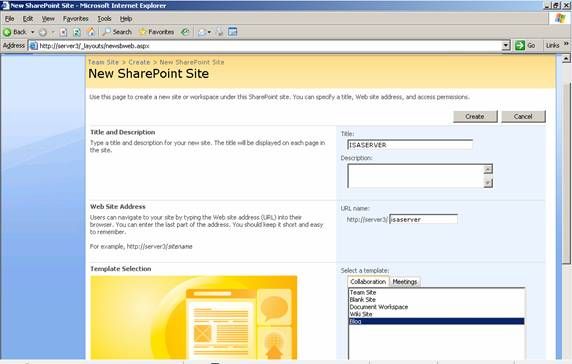Open the Favorites menu
This screenshot has height=364, width=572.
76,19
